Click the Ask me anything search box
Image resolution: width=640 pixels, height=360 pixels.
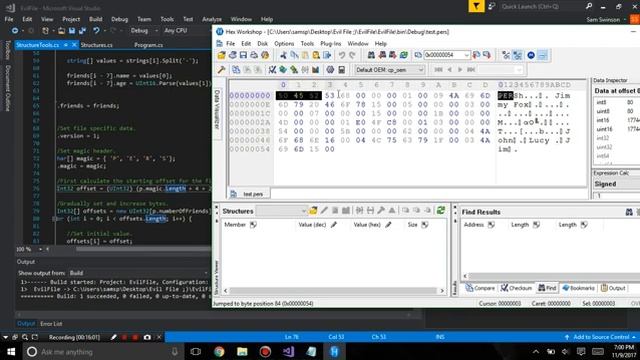pyautogui.click(x=102, y=352)
